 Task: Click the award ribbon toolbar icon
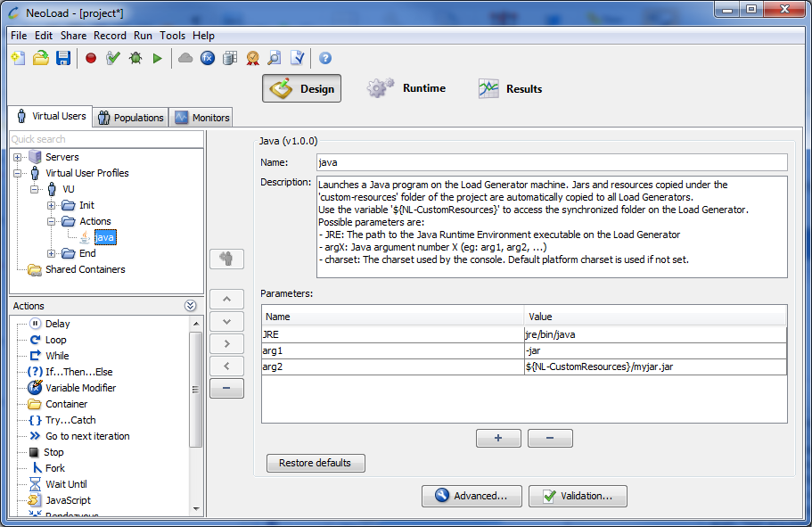tap(253, 58)
